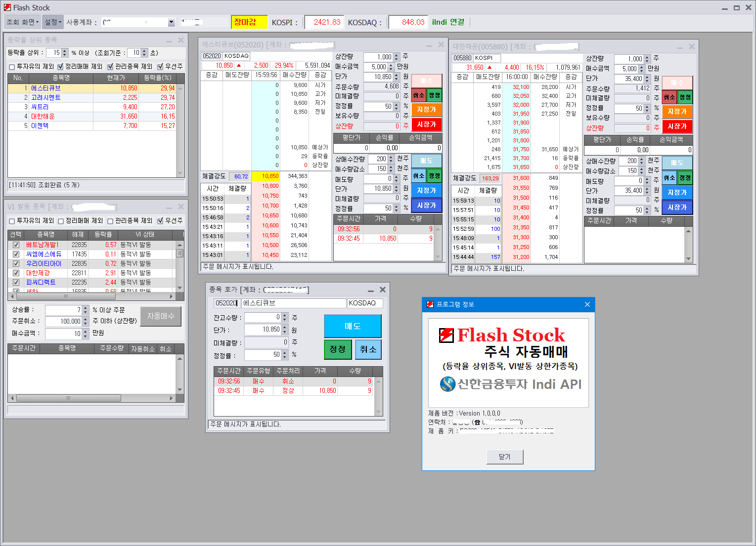756x546 pixels.
Task: Click the 주문취소 field showing 100,000
Action: pyautogui.click(x=64, y=321)
